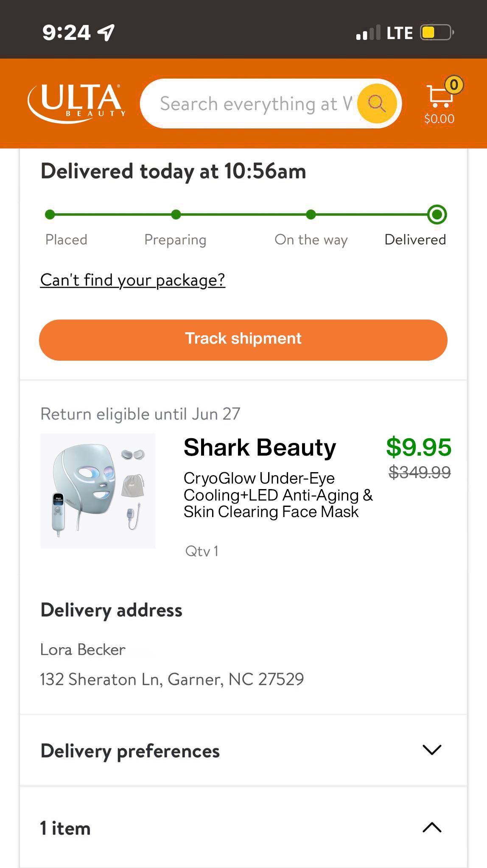Collapse the 1 item section chevron
487x868 pixels.
tap(432, 827)
